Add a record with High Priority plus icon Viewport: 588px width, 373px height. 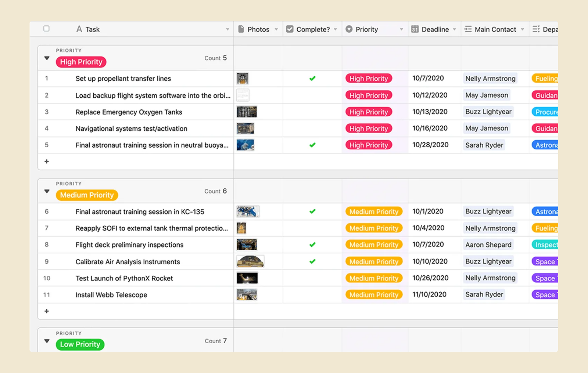click(47, 162)
